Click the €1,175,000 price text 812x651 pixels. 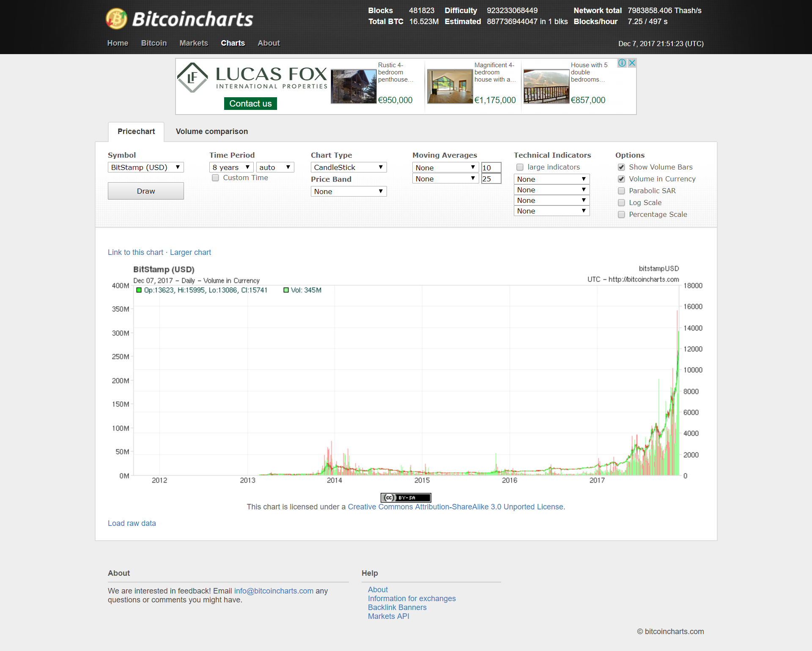coord(495,100)
